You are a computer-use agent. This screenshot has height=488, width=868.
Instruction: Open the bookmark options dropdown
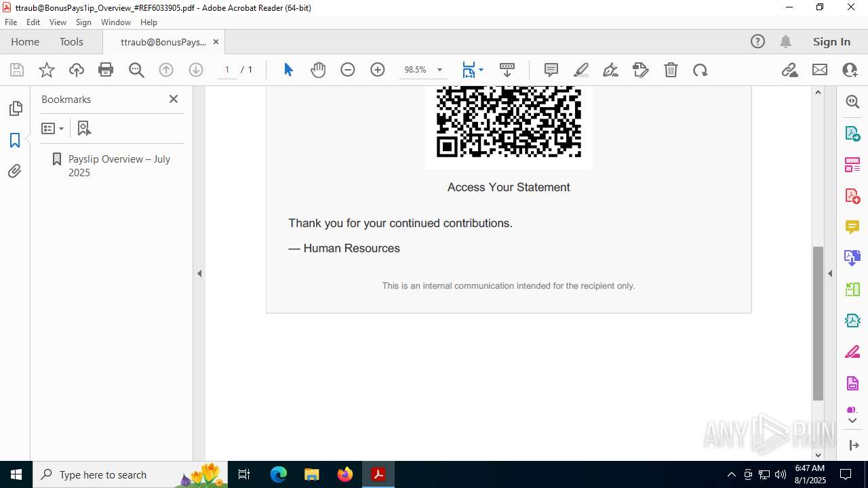52,128
